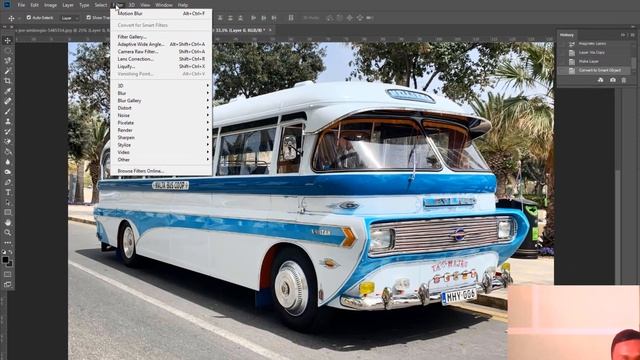Open the Image menu
The image size is (640, 360).
pyautogui.click(x=50, y=5)
